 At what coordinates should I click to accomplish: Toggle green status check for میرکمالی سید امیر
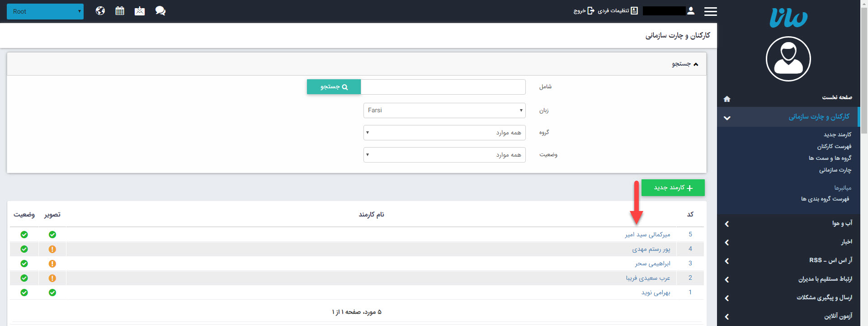point(24,235)
